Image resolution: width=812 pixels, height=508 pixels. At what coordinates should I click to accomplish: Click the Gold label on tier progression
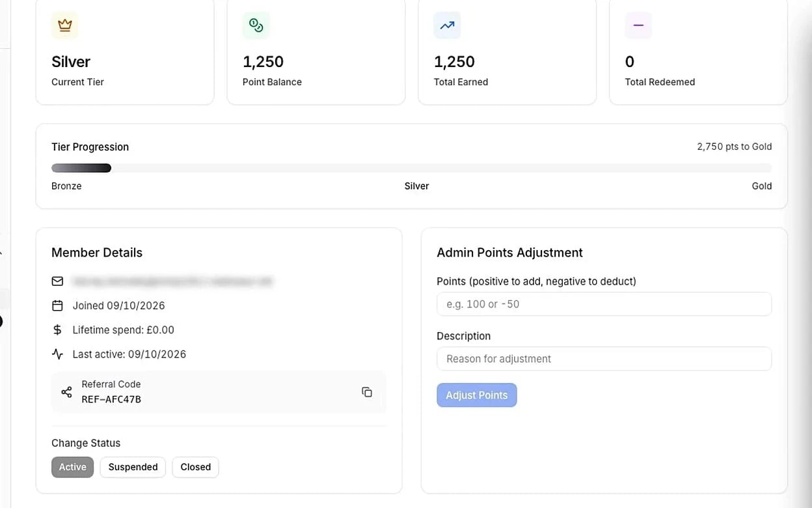(762, 186)
